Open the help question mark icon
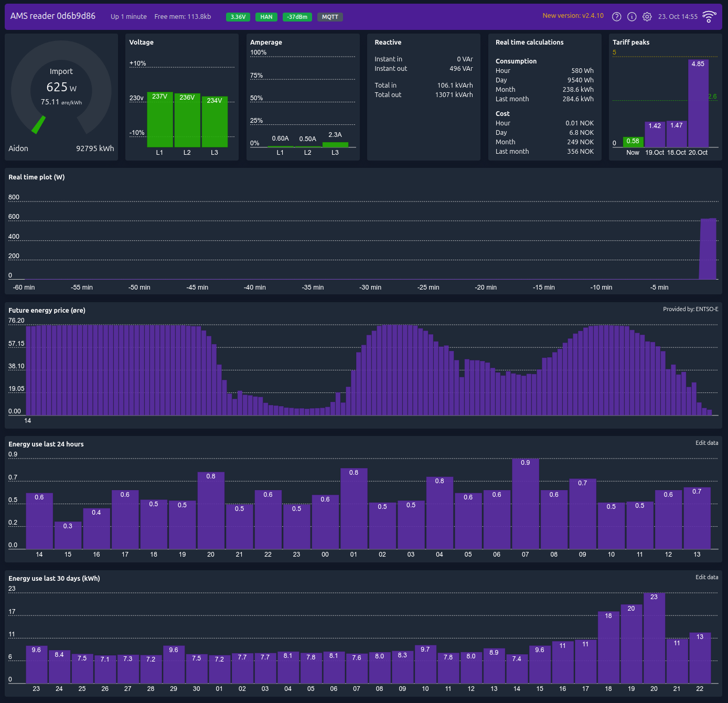The image size is (728, 703). pos(617,17)
